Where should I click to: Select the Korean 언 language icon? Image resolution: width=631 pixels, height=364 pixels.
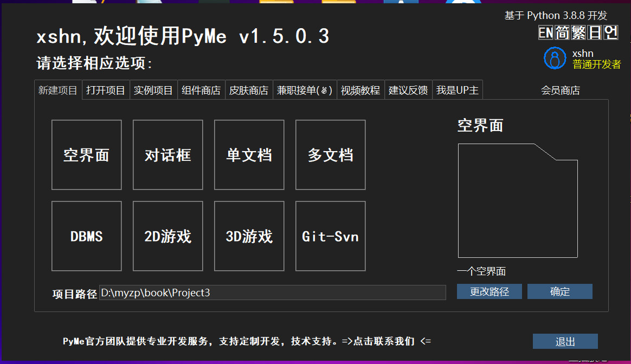click(x=611, y=32)
